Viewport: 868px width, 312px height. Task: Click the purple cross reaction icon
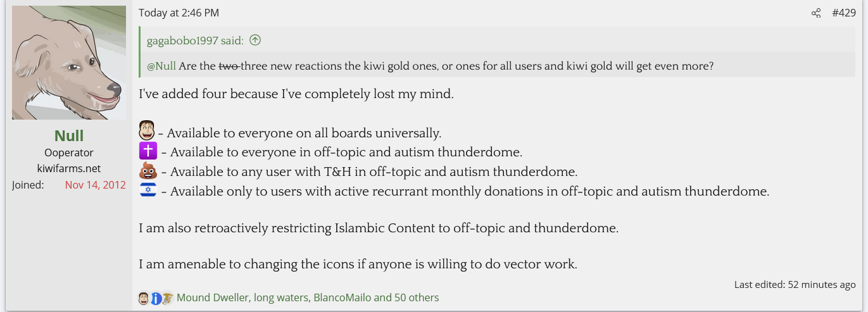pyautogui.click(x=148, y=152)
